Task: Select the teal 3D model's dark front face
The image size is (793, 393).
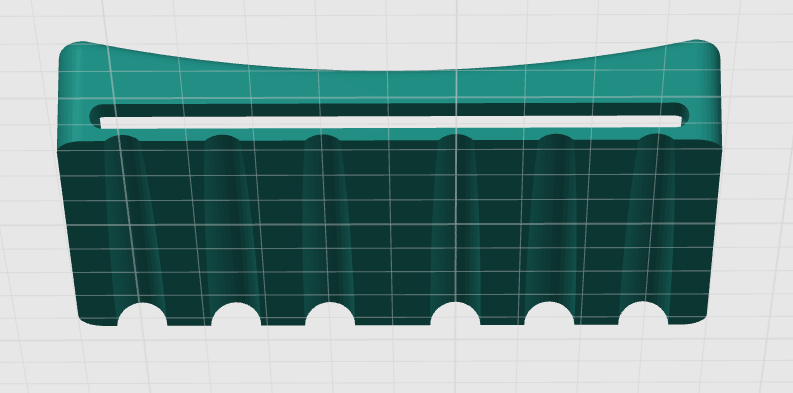Action: [x=389, y=233]
